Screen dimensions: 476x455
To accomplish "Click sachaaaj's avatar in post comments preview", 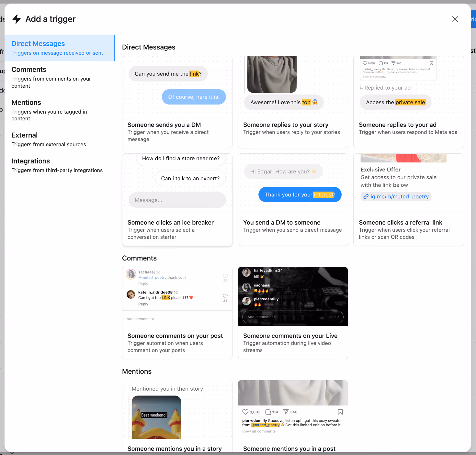I will coord(131,274).
